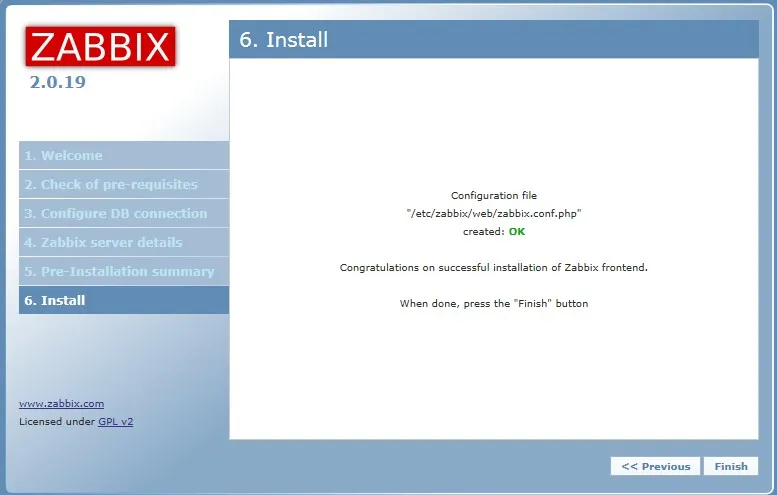777x495 pixels.
Task: Click the 'Congratulations on successful installation' message
Action: point(494,268)
